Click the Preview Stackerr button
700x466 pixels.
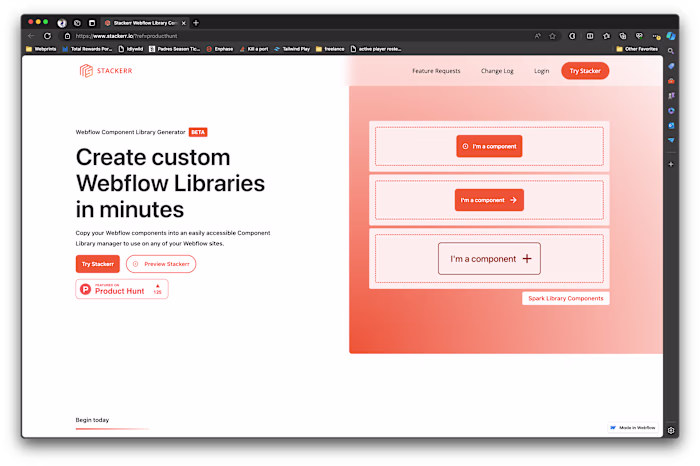(x=161, y=264)
